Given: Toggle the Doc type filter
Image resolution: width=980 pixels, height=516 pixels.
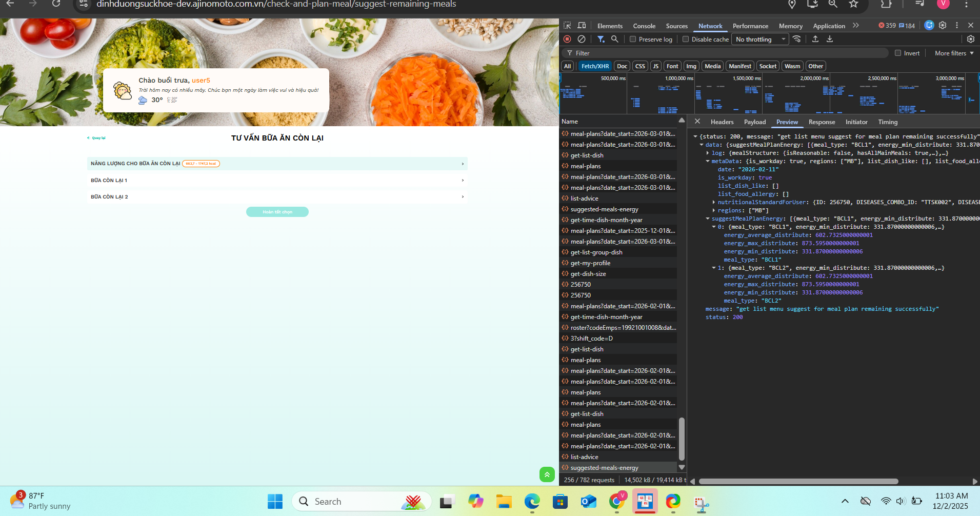Looking at the screenshot, I should point(622,66).
